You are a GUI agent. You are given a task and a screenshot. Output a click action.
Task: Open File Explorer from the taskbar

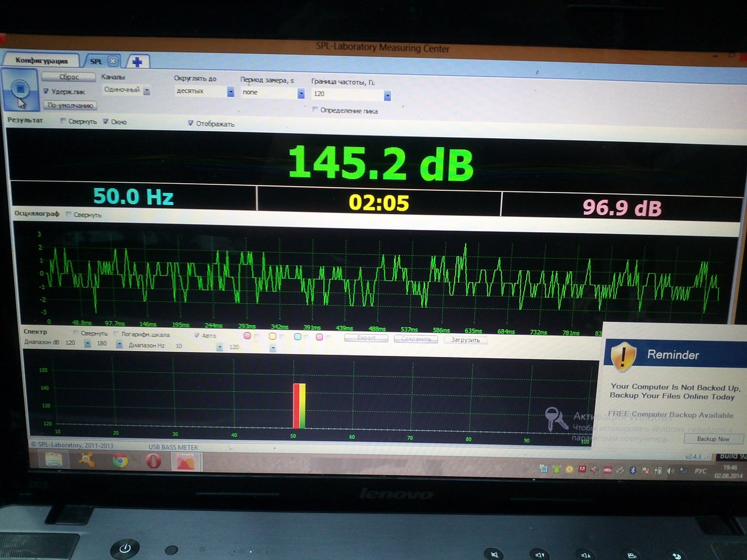[54, 460]
